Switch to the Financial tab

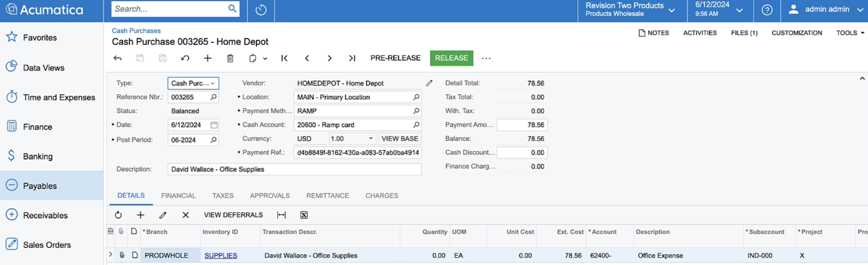(178, 195)
